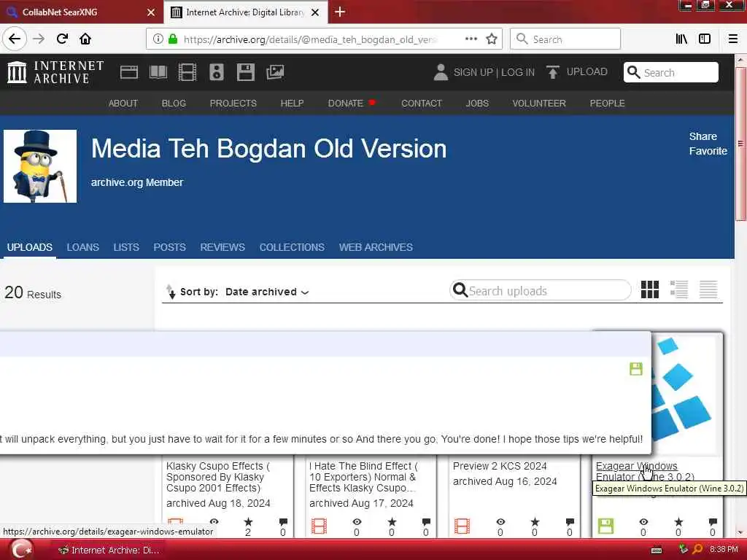Image resolution: width=747 pixels, height=560 pixels.
Task: Click the ABOUT menu link
Action: tap(123, 104)
